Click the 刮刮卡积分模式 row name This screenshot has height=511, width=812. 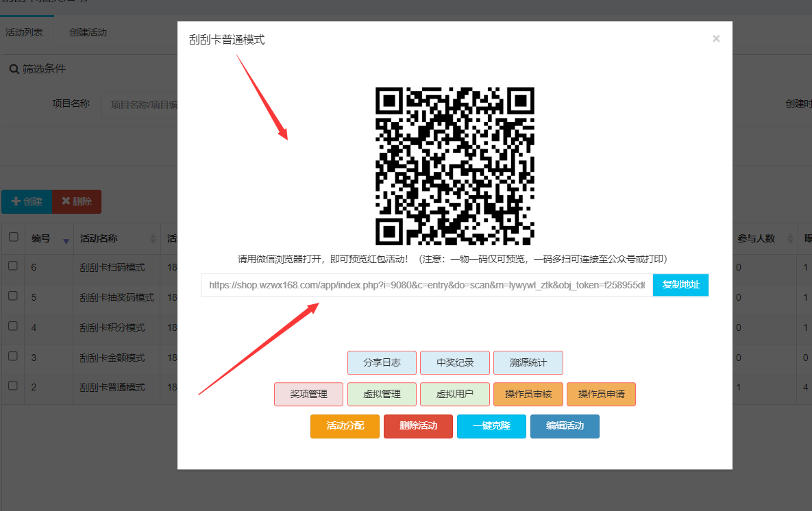point(112,327)
